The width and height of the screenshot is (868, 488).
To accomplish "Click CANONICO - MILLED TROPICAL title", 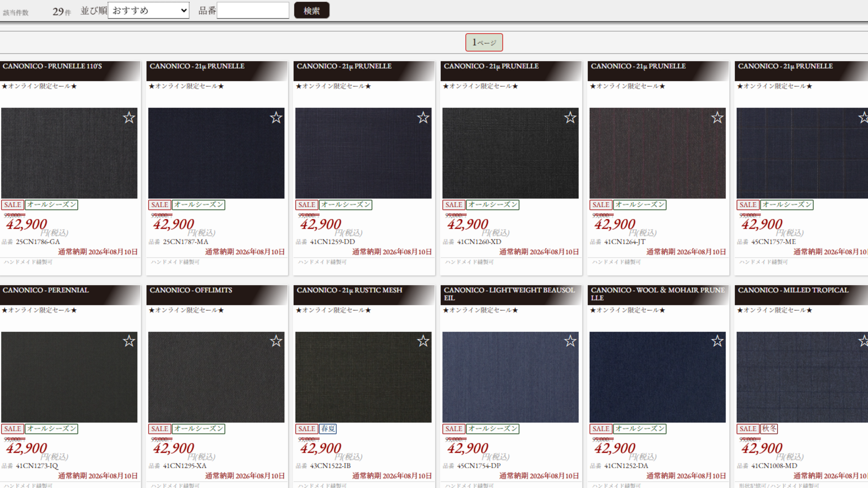I will pos(793,290).
